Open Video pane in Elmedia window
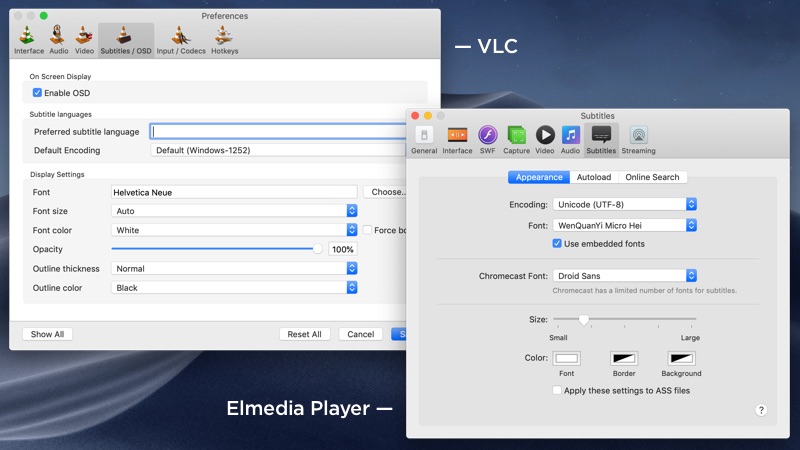Screen dimensions: 800x450 [544, 140]
